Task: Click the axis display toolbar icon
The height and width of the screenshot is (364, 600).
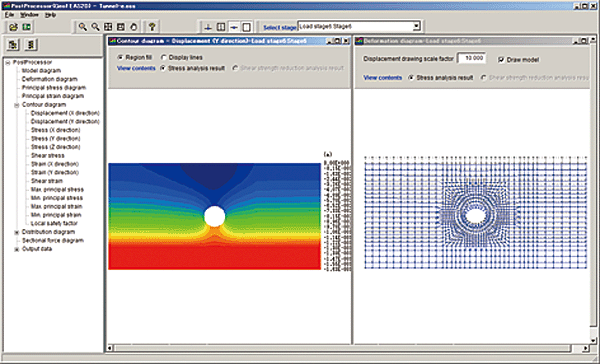Action: coord(208,27)
